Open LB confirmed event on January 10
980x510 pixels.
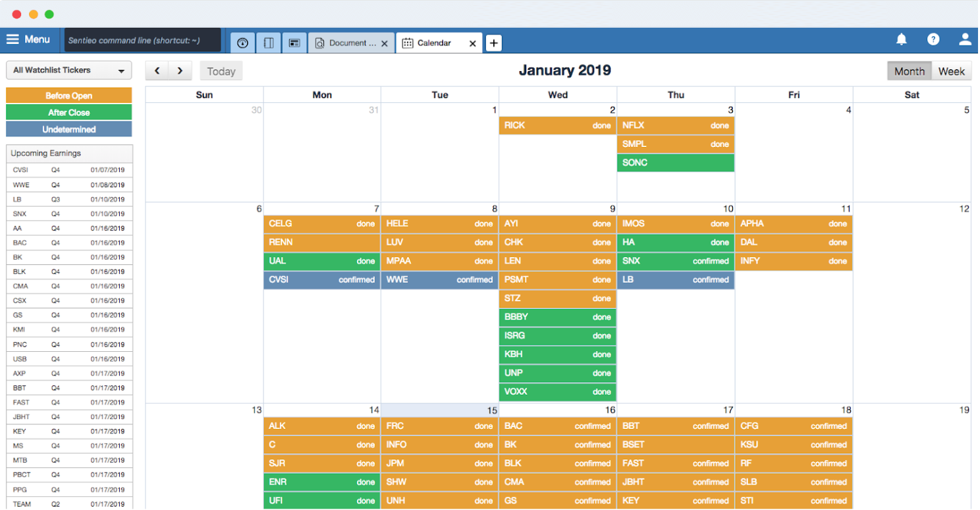point(676,280)
